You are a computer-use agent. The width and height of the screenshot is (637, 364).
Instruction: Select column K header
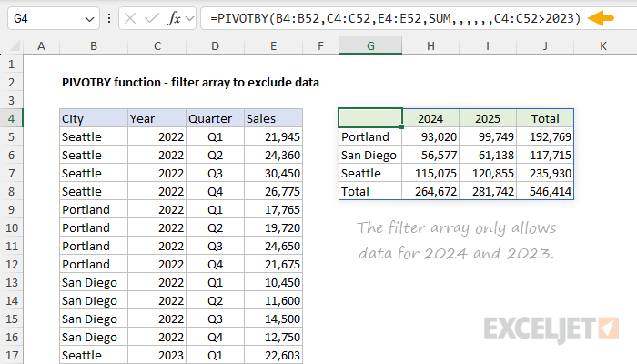[x=602, y=45]
